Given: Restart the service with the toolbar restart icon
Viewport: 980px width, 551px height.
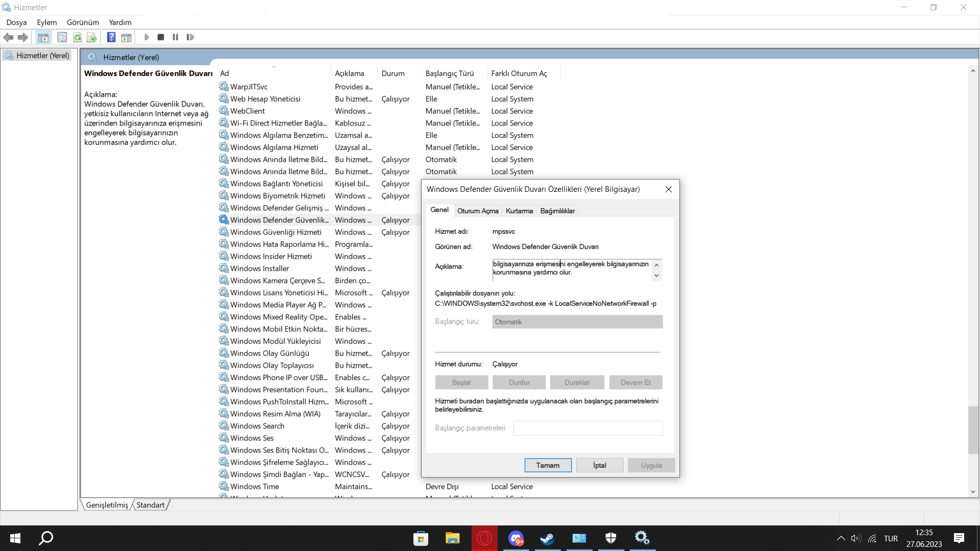Looking at the screenshot, I should 190,37.
